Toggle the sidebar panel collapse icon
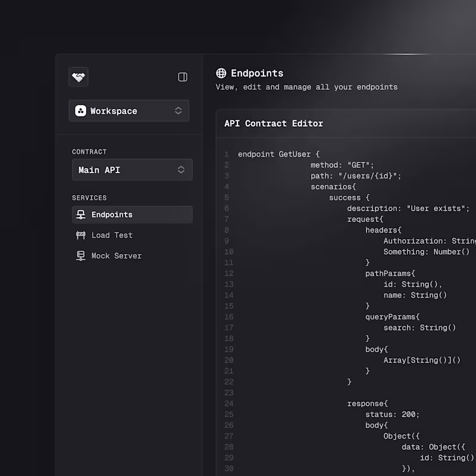The width and height of the screenshot is (476, 476). (x=183, y=77)
